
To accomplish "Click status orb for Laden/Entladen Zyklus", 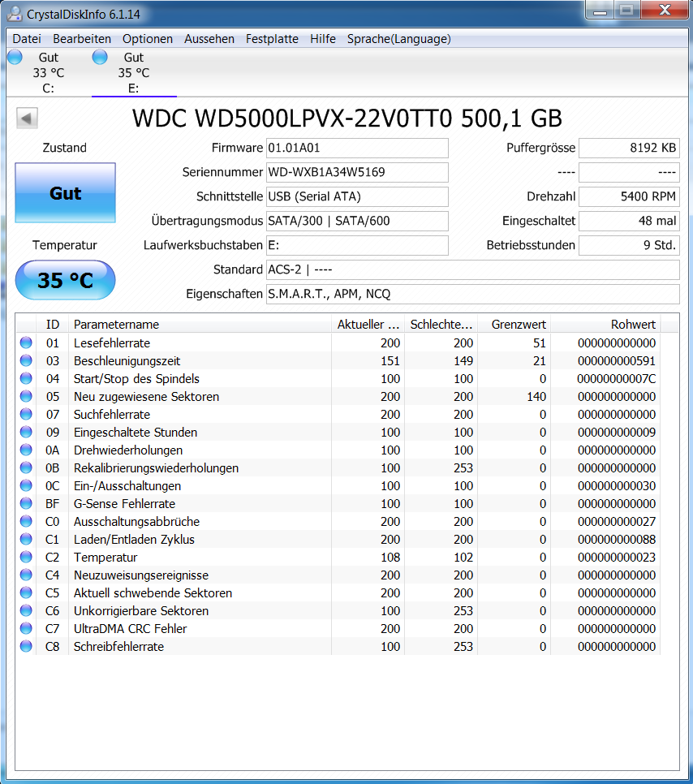I will tap(26, 539).
